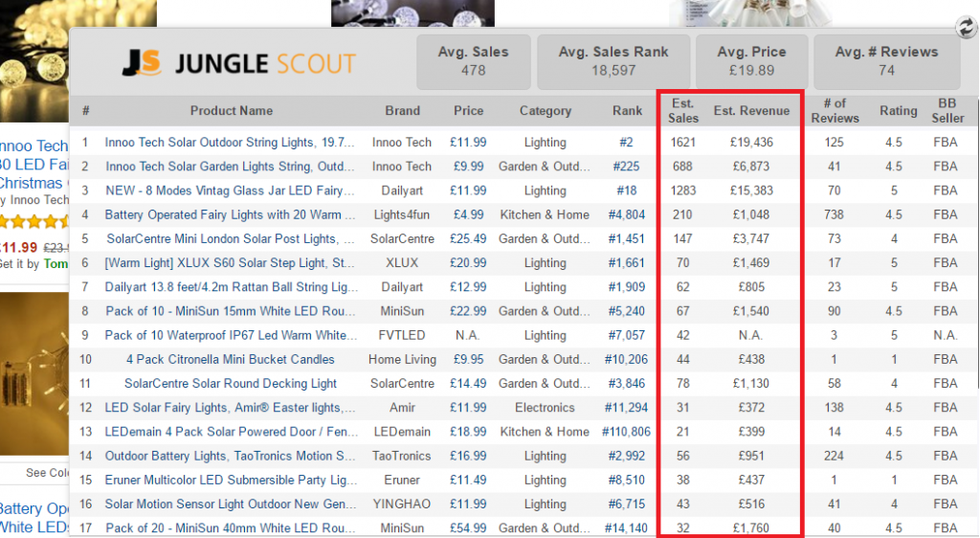Screen dimensions: 980x538
Task: Select estimated revenue £19,436 cell
Action: 751,143
